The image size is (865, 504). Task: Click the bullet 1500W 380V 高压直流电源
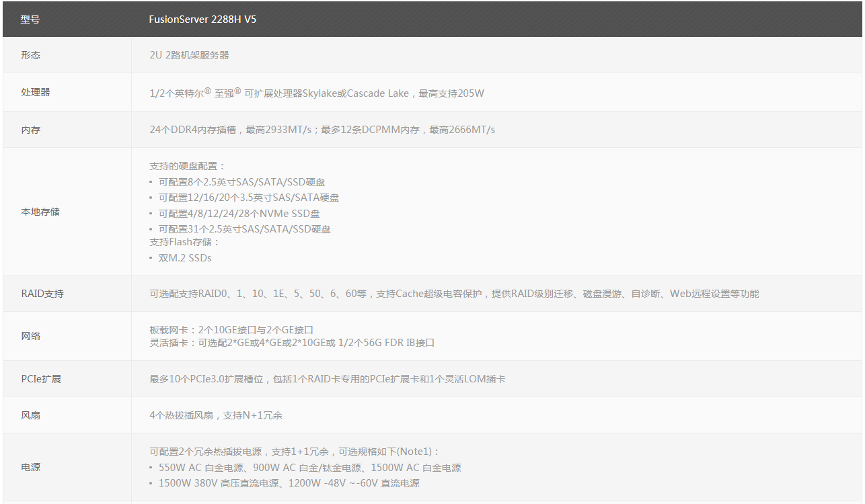[289, 483]
